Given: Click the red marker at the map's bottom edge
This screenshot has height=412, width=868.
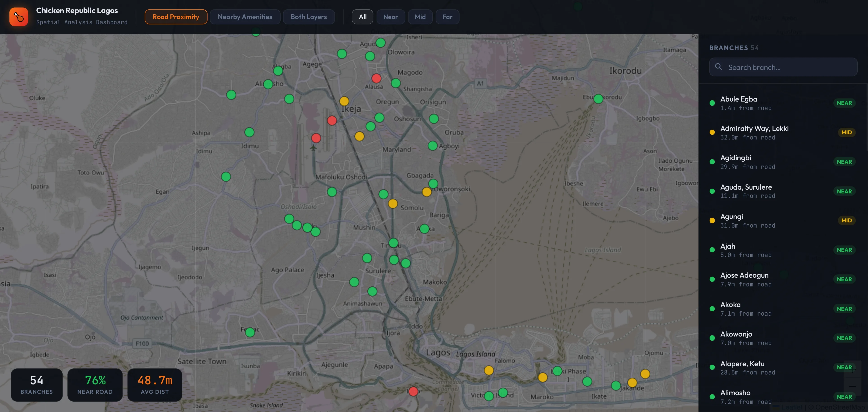Looking at the screenshot, I should point(413,392).
